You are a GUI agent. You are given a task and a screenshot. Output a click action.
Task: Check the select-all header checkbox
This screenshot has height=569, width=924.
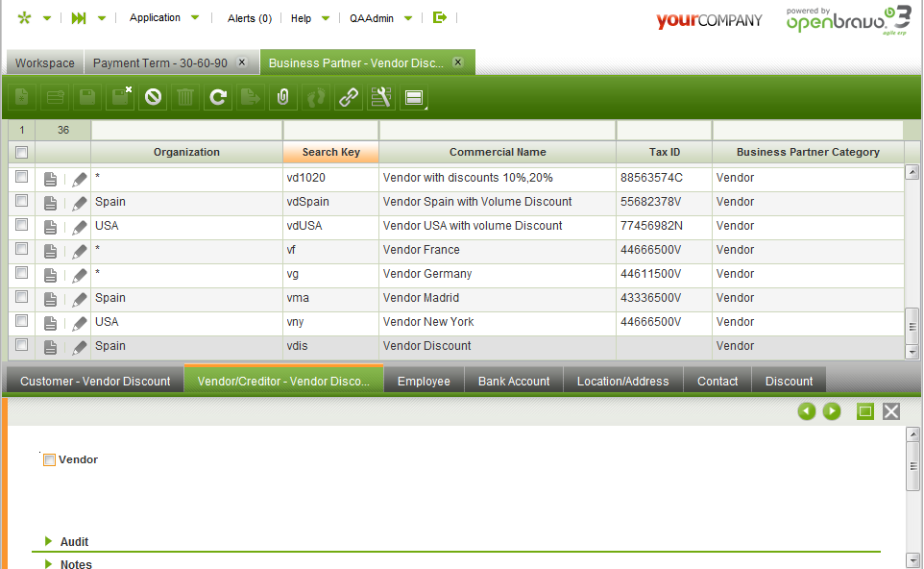[x=21, y=153]
